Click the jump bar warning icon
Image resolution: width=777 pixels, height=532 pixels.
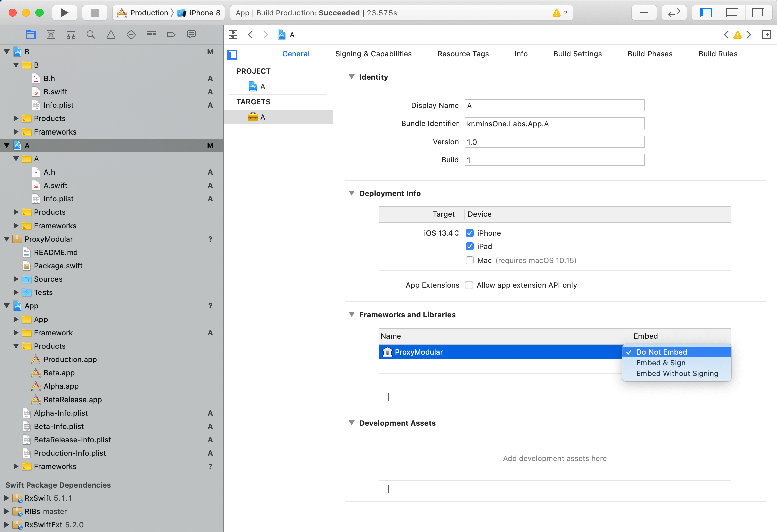(738, 35)
